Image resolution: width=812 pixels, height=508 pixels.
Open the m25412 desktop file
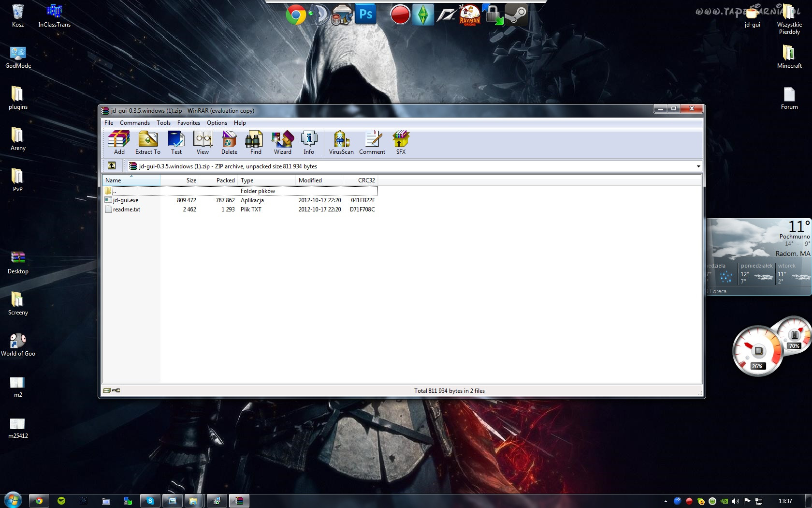pyautogui.click(x=18, y=427)
